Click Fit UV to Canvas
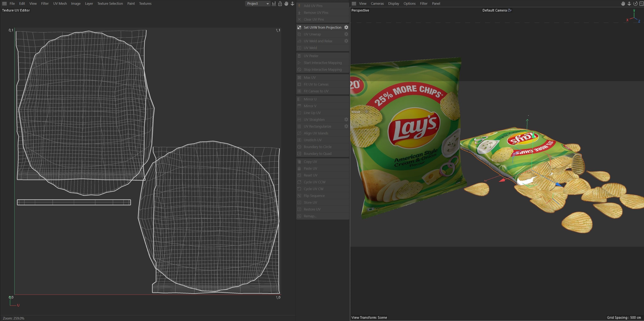The height and width of the screenshot is (321, 644). pyautogui.click(x=323, y=84)
